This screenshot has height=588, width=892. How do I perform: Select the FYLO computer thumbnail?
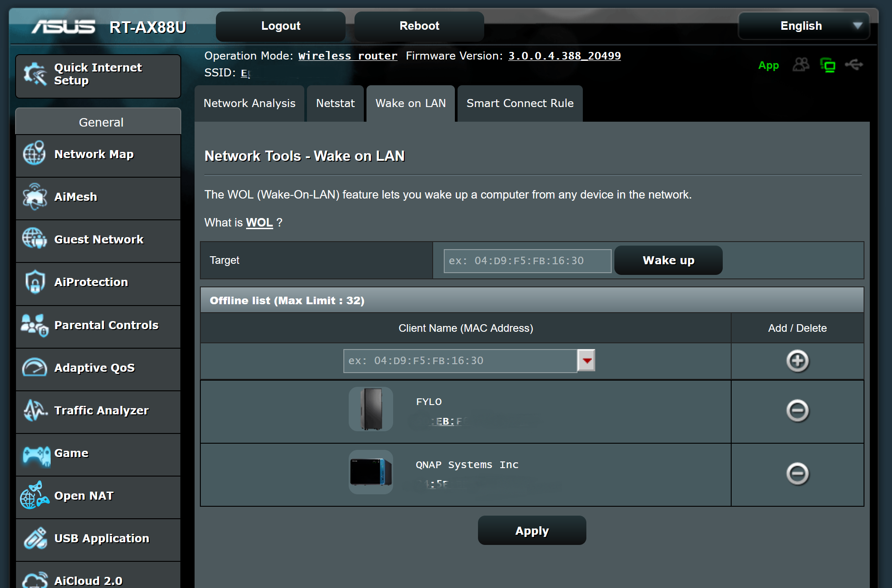[370, 409]
